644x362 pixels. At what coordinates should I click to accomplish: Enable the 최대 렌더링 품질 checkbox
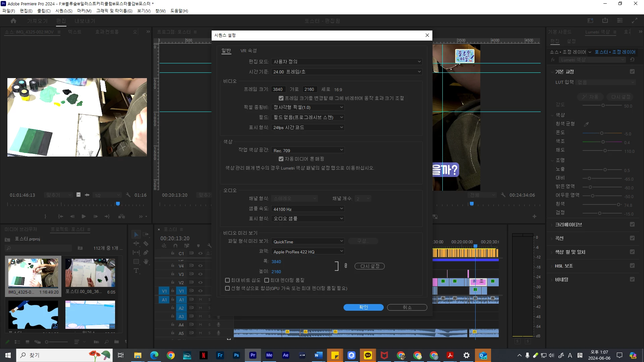tap(267, 280)
